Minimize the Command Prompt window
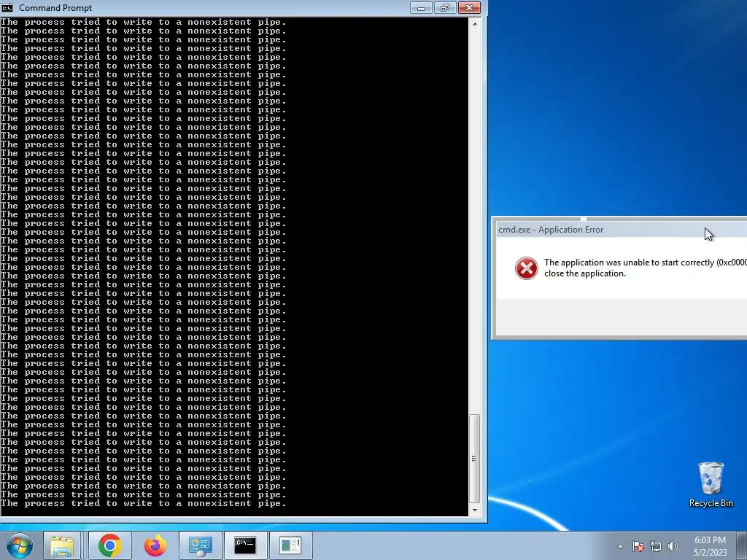This screenshot has height=560, width=747. [421, 7]
